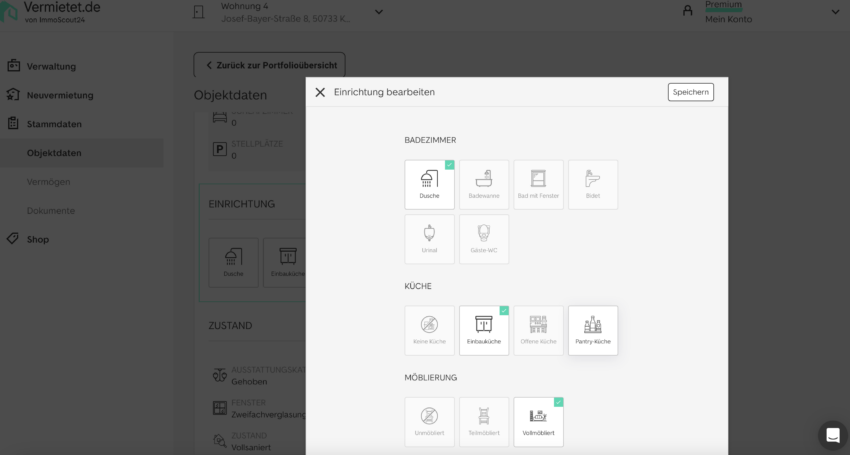The image size is (850, 455).
Task: Click the door icon beside Wohnung 4
Action: click(x=199, y=12)
